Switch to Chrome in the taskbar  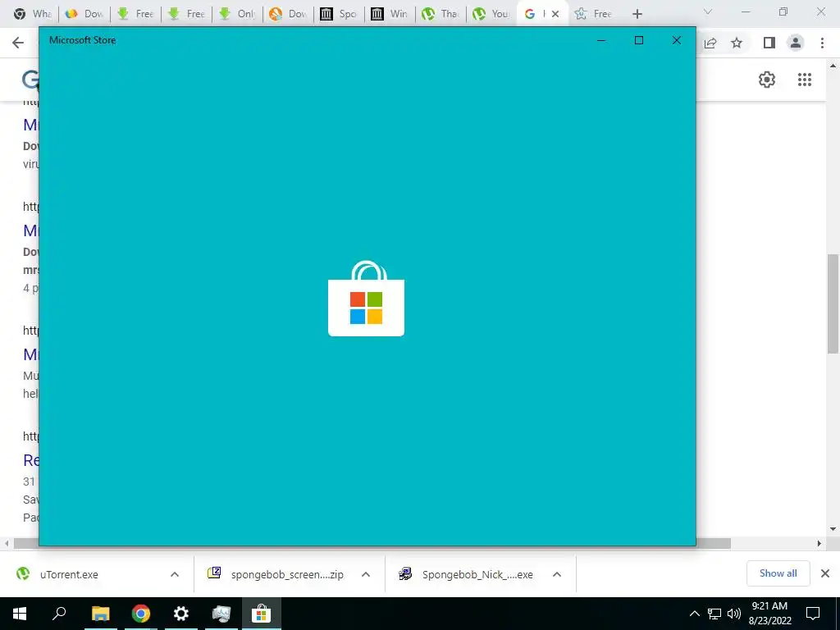point(141,614)
